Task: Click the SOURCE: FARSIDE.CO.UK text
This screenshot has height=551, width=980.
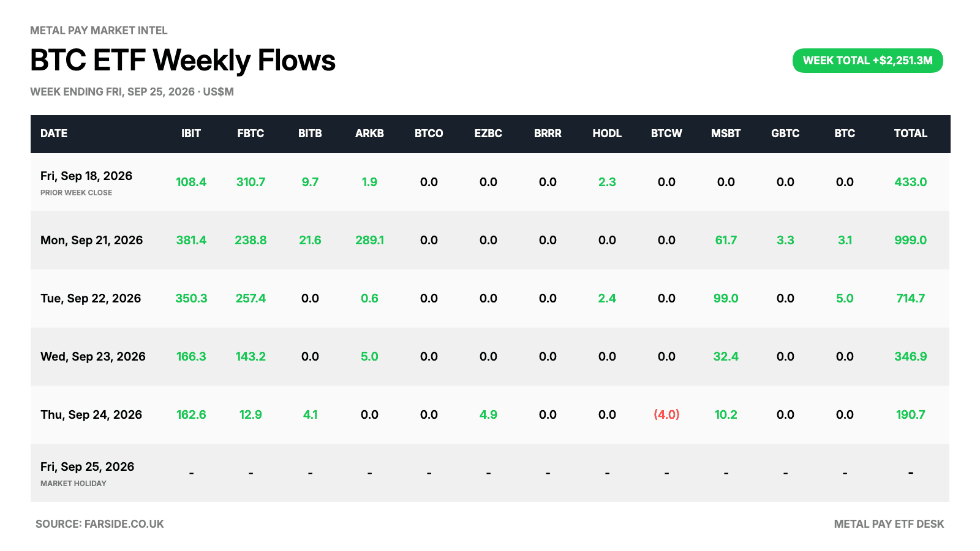Action: pyautogui.click(x=100, y=524)
